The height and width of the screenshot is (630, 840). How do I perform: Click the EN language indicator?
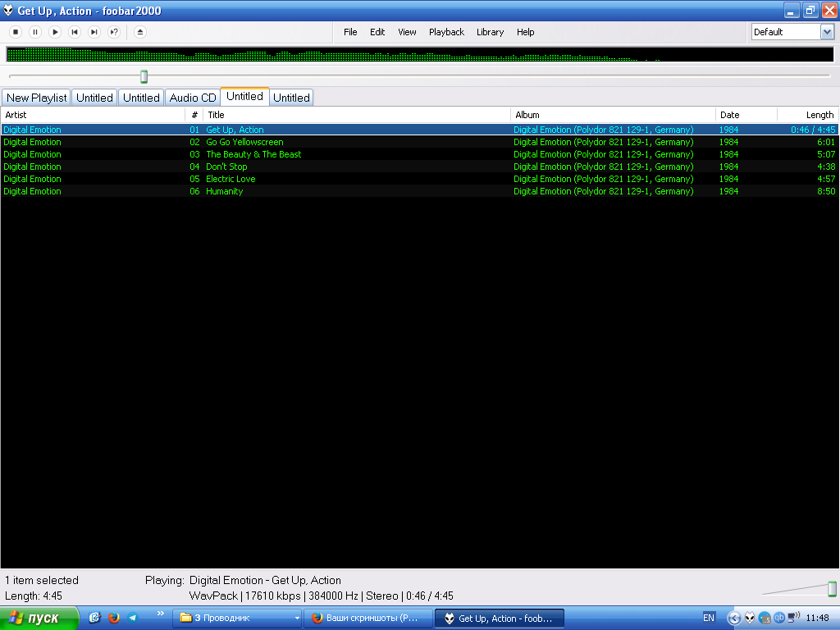click(709, 618)
